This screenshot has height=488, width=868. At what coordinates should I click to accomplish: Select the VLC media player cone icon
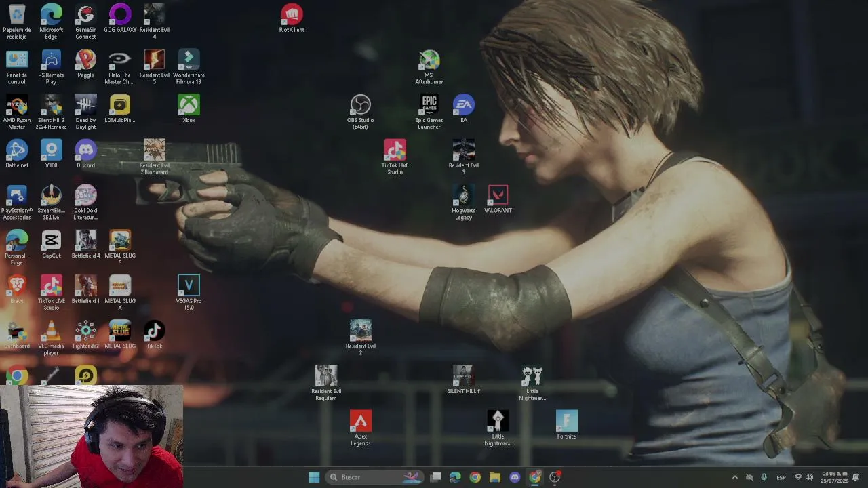tap(51, 338)
